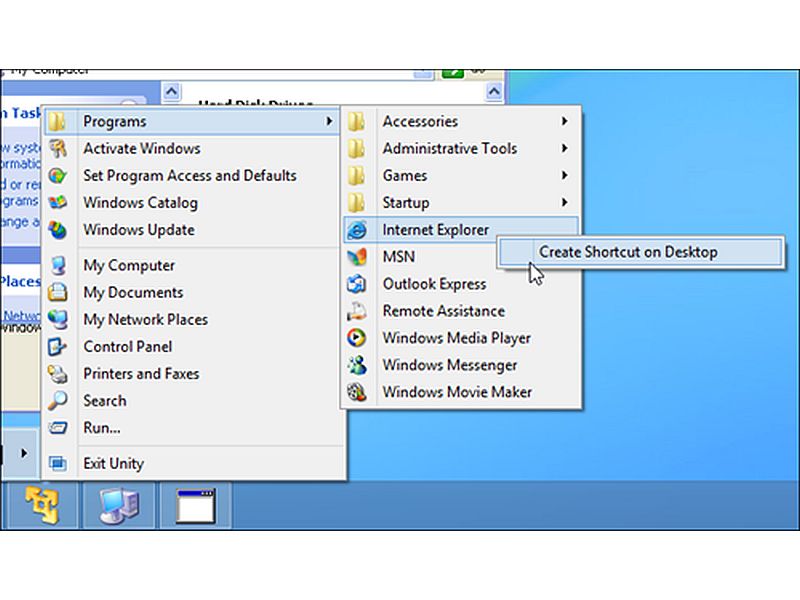Click the Accessories folder icon

[357, 121]
